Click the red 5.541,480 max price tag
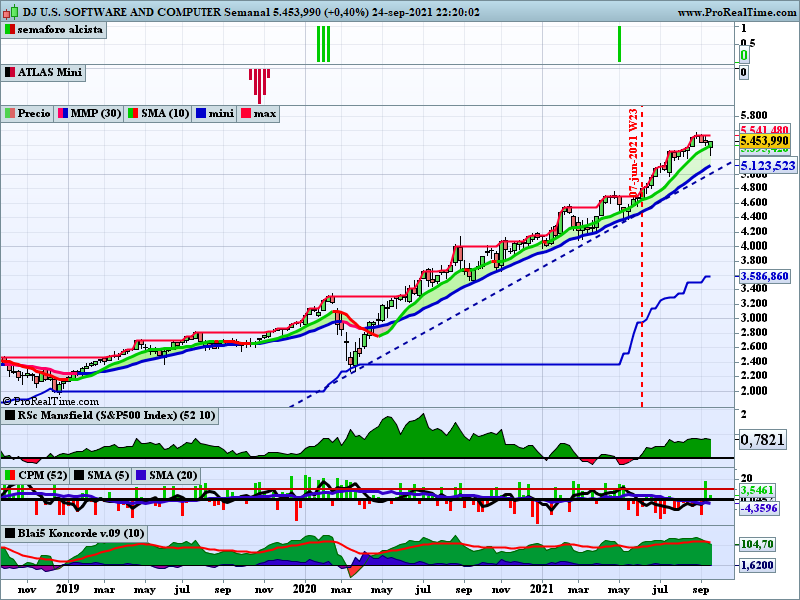This screenshot has height=600, width=800. pos(764,130)
